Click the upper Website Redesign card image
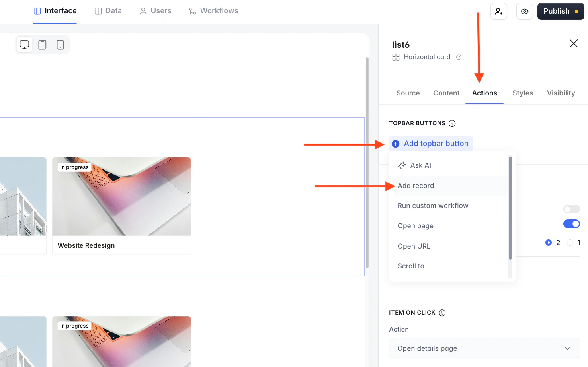 [x=122, y=196]
